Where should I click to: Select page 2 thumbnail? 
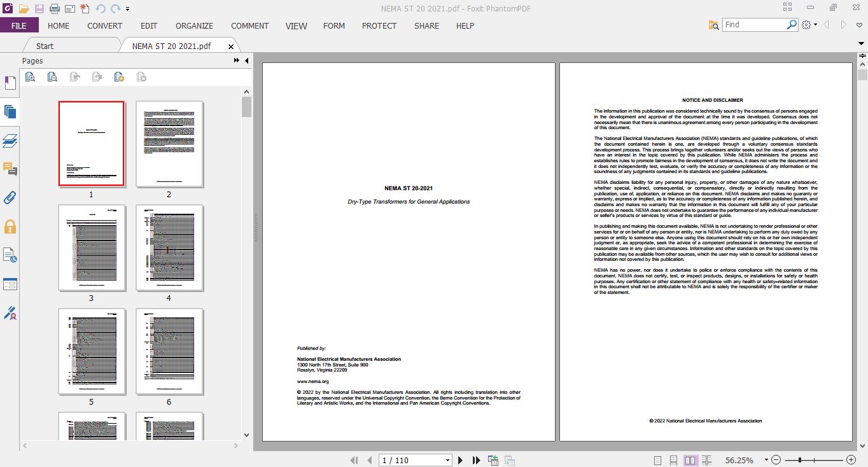click(169, 144)
